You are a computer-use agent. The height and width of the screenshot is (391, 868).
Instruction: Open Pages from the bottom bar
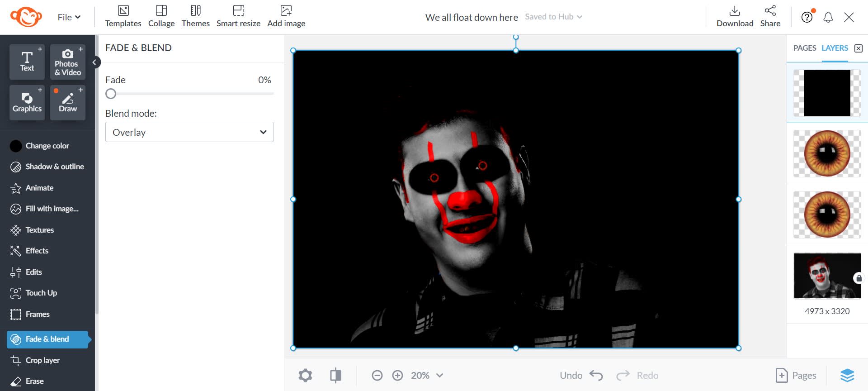click(x=796, y=375)
